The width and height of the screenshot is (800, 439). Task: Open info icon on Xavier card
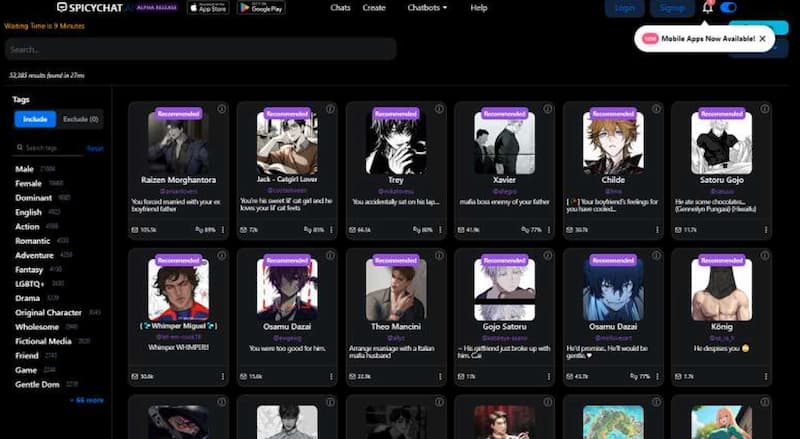(x=547, y=109)
